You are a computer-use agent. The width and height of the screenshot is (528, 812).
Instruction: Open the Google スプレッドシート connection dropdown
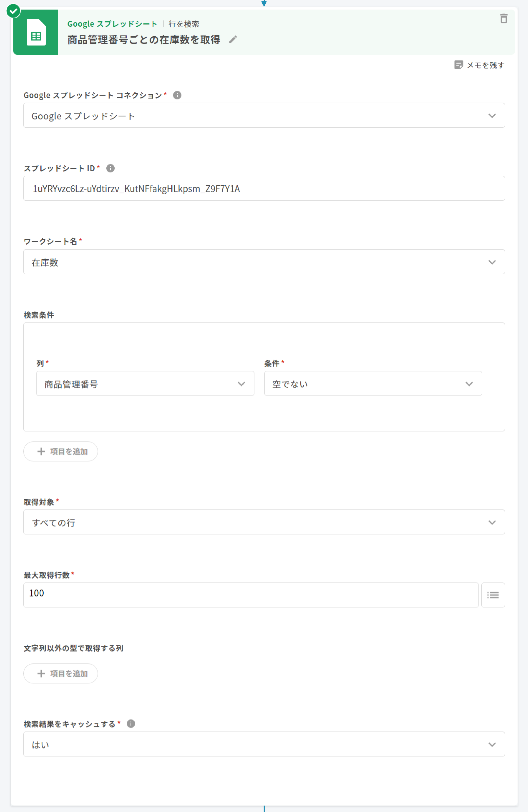264,116
